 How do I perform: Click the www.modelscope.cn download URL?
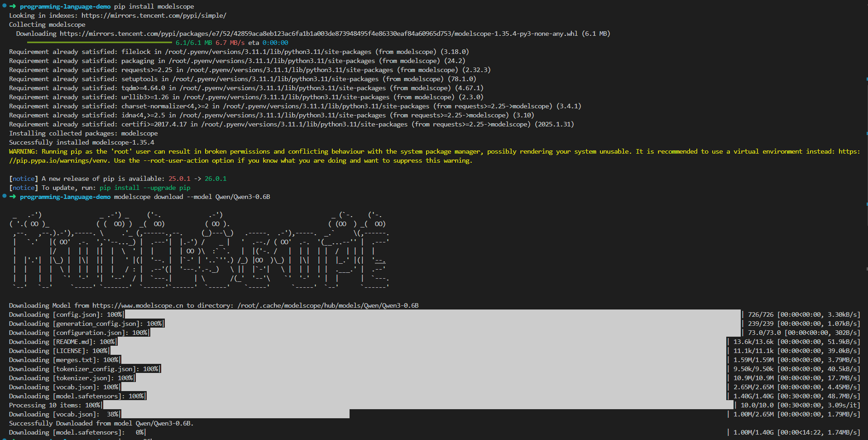tap(138, 305)
